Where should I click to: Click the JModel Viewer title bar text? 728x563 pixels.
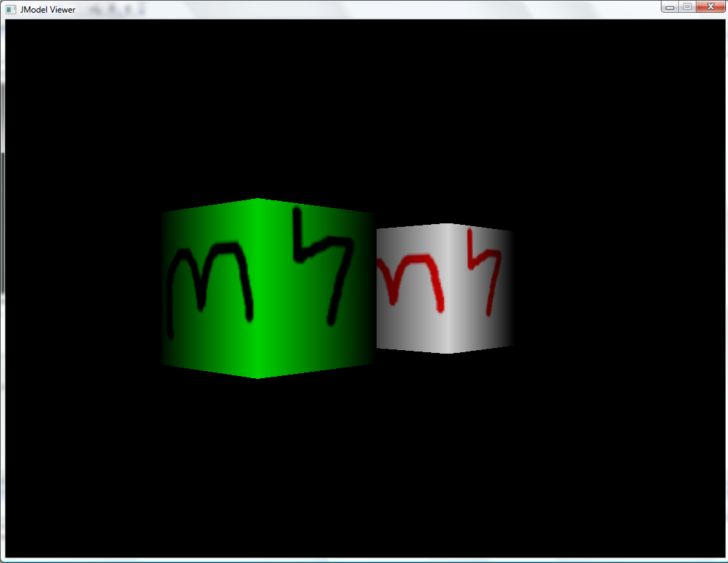tap(48, 10)
